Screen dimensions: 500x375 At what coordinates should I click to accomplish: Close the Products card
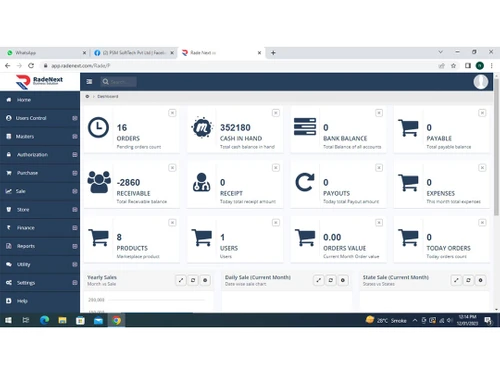tap(172, 222)
